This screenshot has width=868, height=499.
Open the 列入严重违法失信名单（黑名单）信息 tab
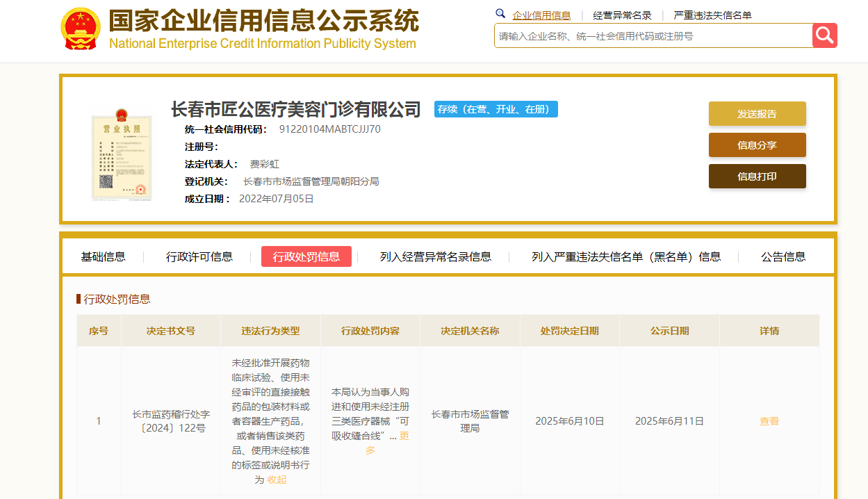(x=626, y=256)
